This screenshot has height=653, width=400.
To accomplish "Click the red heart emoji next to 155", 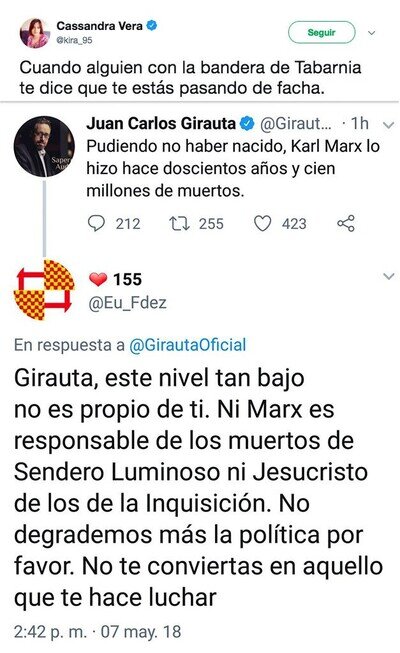I will click(x=98, y=279).
